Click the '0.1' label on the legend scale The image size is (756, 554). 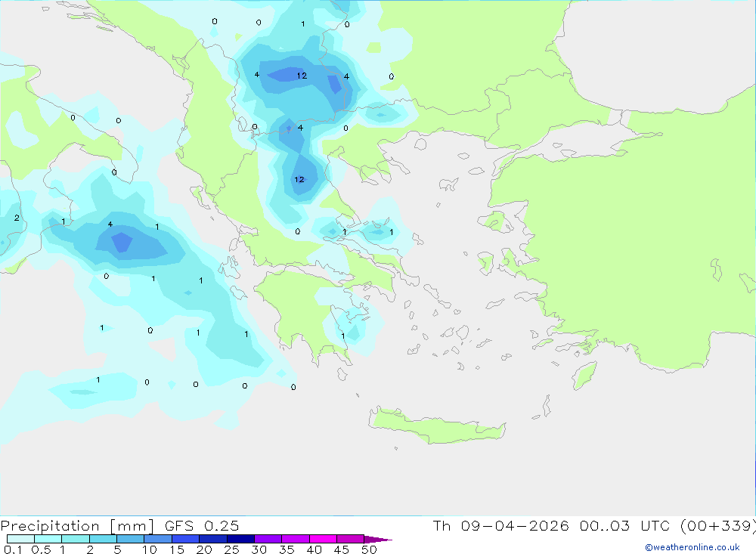(13, 549)
